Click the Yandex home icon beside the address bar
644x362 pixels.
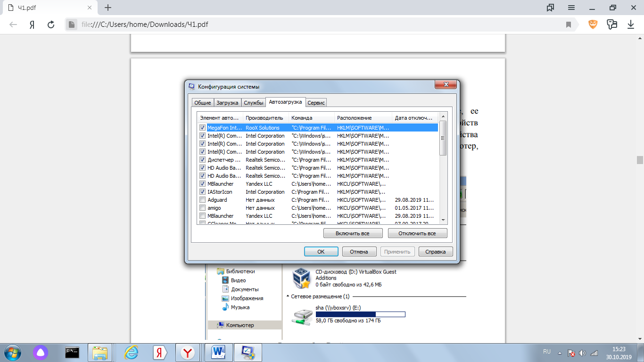32,25
